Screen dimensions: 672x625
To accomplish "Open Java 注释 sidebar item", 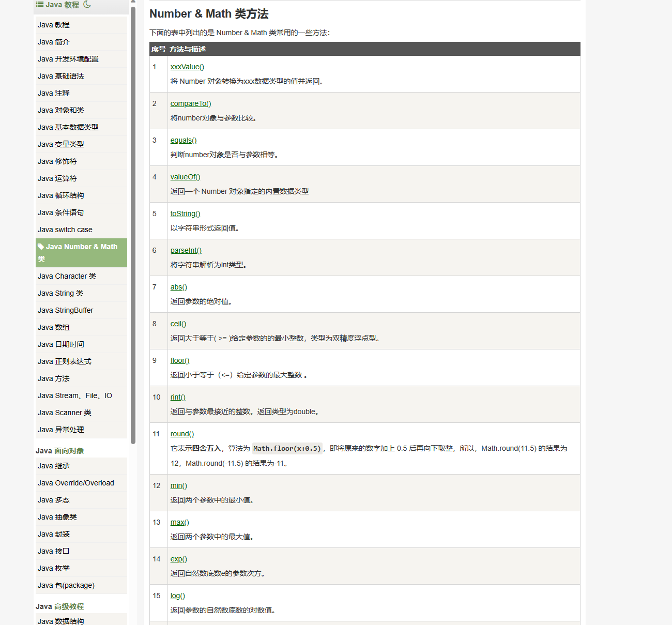I will [81, 93].
